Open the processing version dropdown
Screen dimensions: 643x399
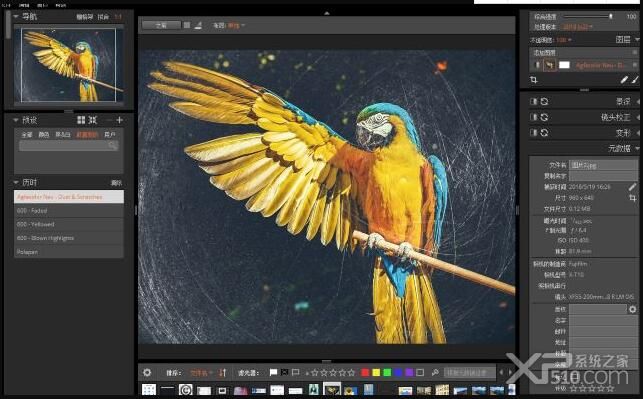point(577,27)
